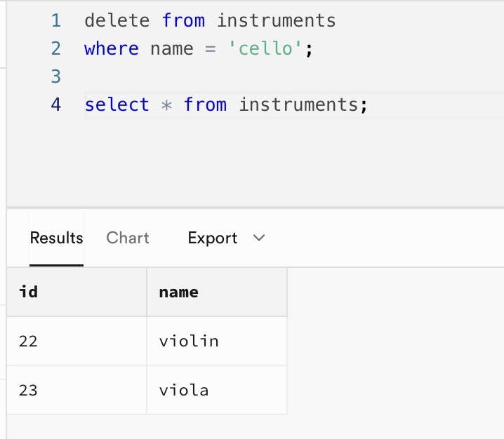
Task: Click the empty third line in editor
Action: 211,76
